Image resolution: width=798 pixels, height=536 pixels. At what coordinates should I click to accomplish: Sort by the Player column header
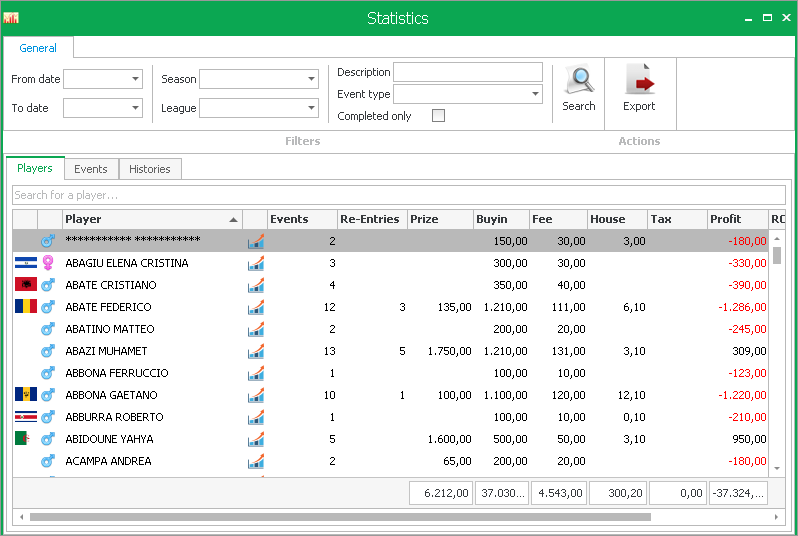point(150,219)
